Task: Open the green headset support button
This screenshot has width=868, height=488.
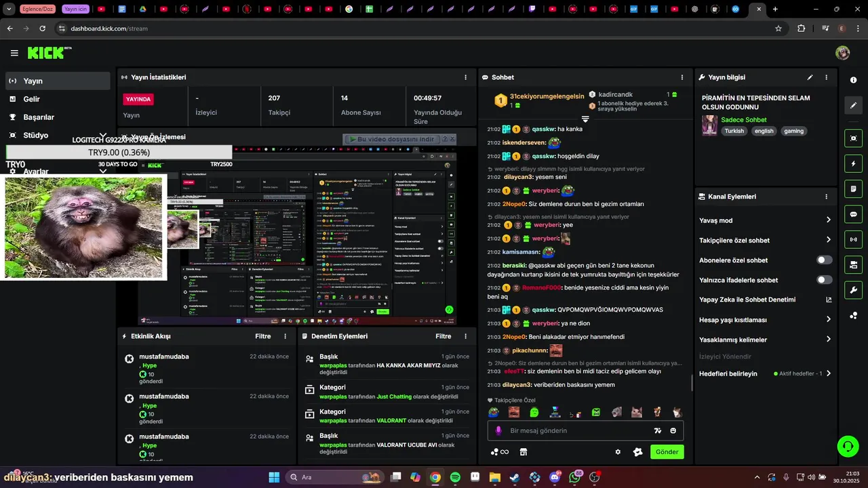Action: [848, 446]
